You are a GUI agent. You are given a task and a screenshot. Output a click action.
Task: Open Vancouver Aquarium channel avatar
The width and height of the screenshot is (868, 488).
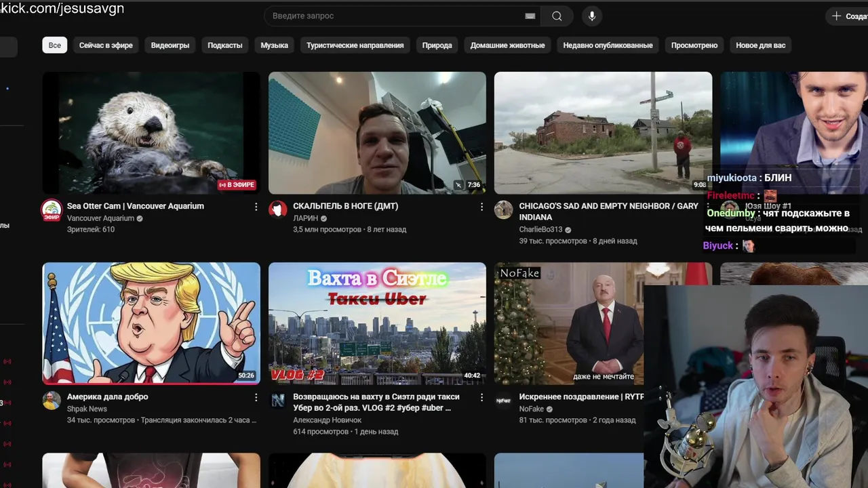pos(52,210)
